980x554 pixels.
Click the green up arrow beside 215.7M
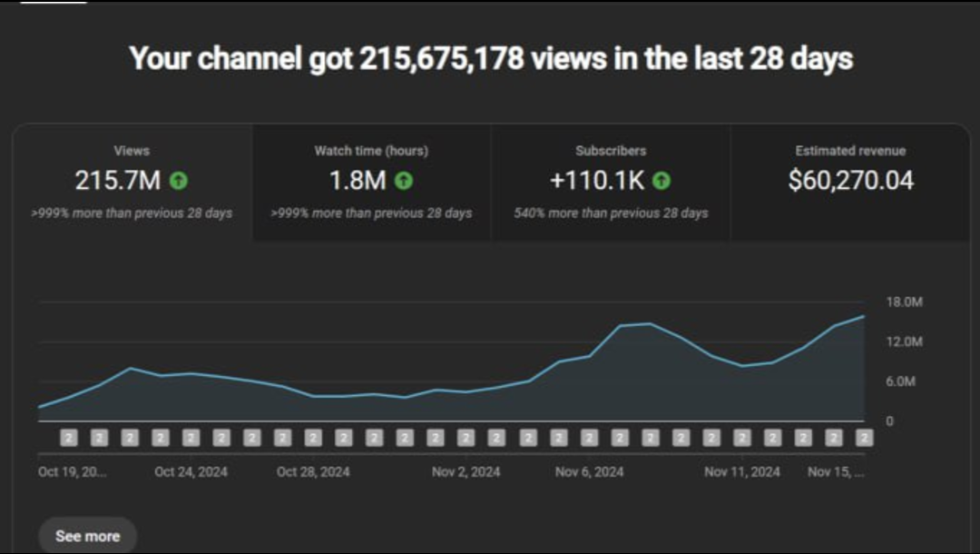click(179, 181)
